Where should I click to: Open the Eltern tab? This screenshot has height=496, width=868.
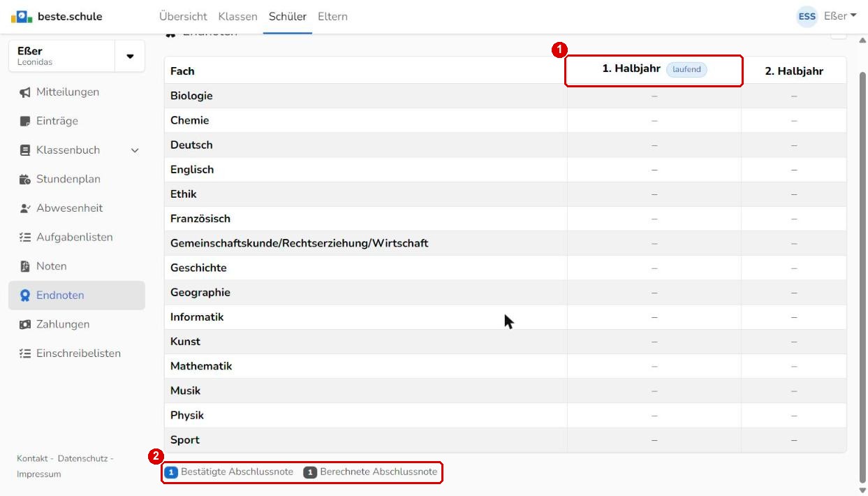pos(332,16)
